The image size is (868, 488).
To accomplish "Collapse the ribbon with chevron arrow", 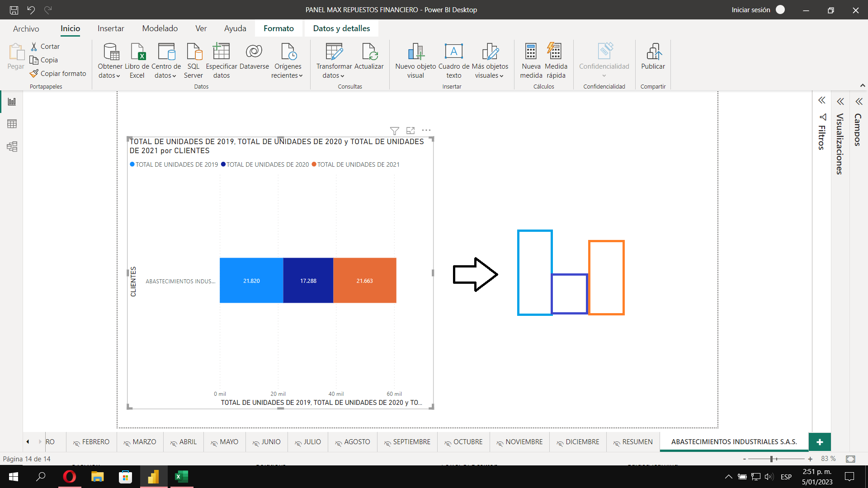I will point(862,85).
